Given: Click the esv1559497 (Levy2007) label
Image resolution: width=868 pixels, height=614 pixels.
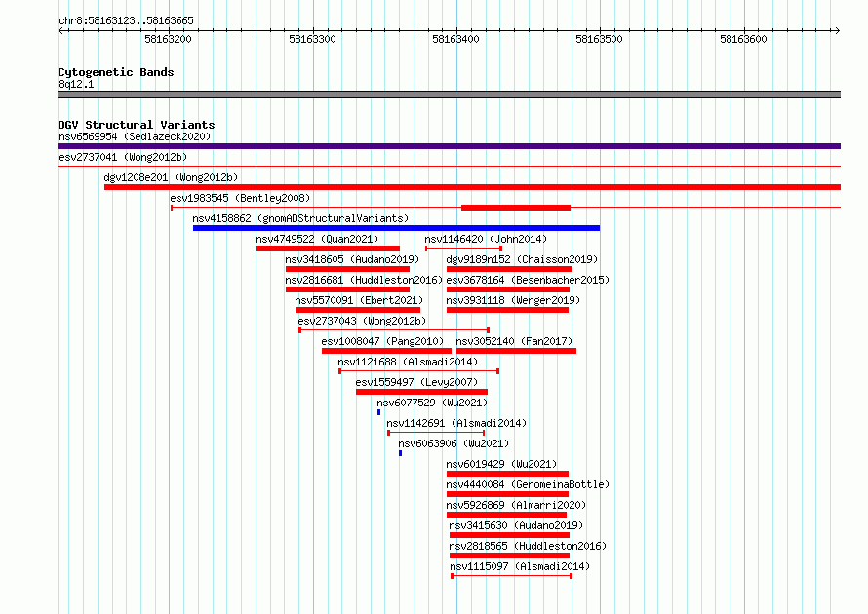Looking at the screenshot, I should point(416,382).
